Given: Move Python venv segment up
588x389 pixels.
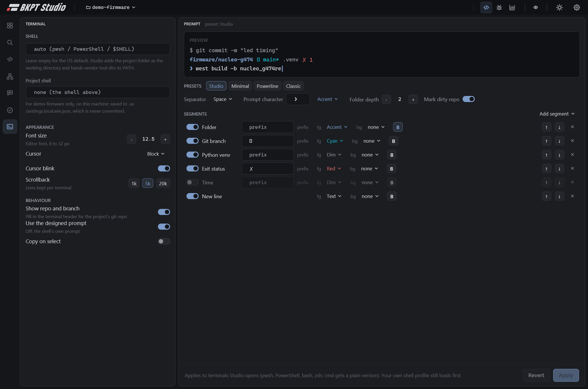Looking at the screenshot, I should [x=546, y=155].
